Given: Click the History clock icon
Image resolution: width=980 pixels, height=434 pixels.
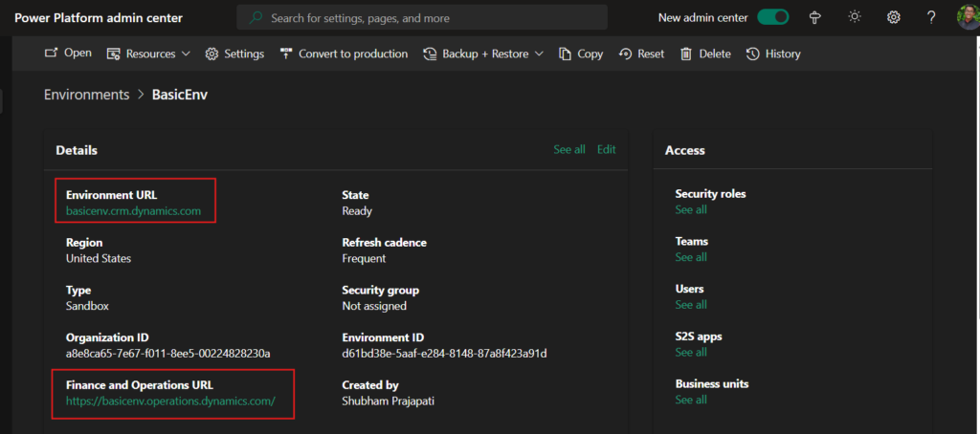Looking at the screenshot, I should coord(752,54).
